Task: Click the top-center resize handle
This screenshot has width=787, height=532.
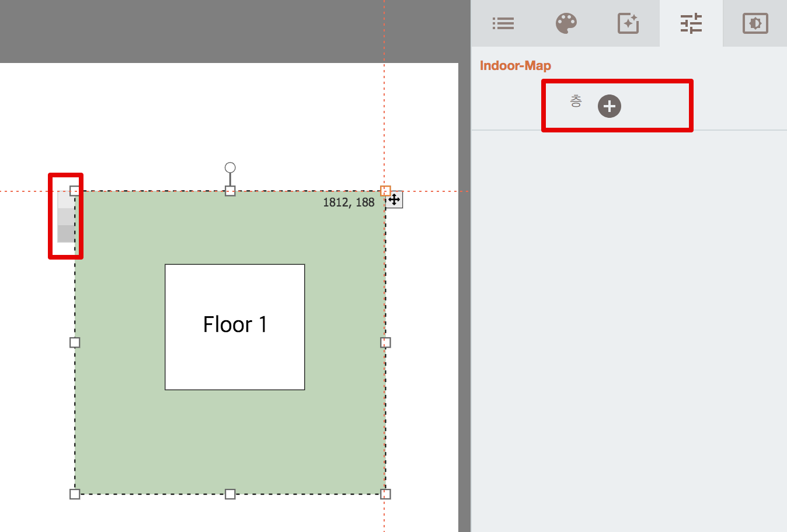Action: point(230,191)
